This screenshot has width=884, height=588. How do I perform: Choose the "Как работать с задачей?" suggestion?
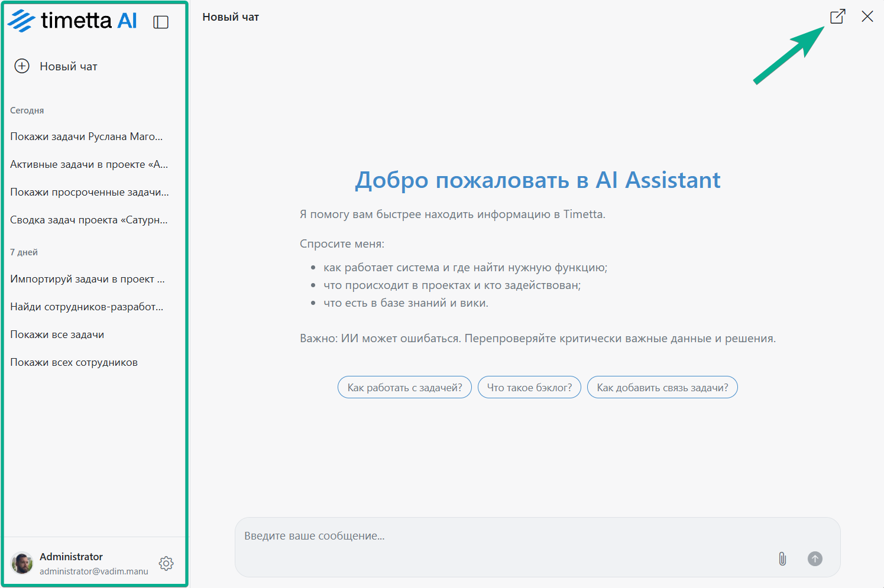point(404,388)
